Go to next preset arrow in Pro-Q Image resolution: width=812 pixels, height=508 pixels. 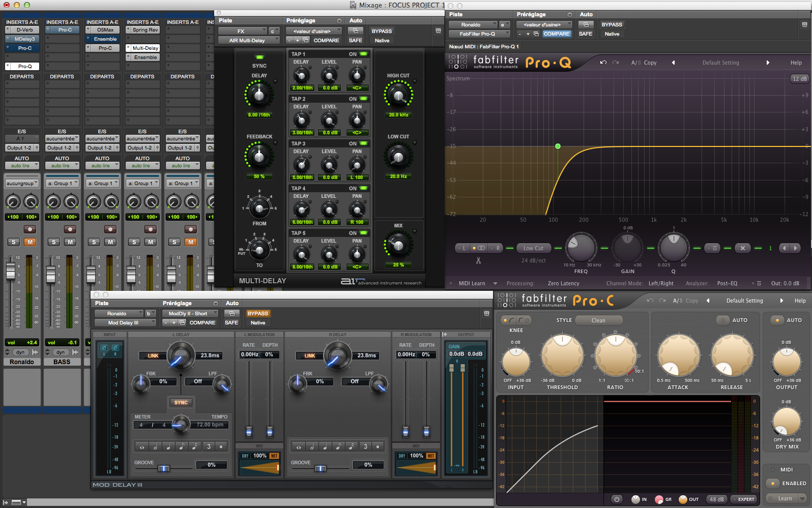[768, 63]
